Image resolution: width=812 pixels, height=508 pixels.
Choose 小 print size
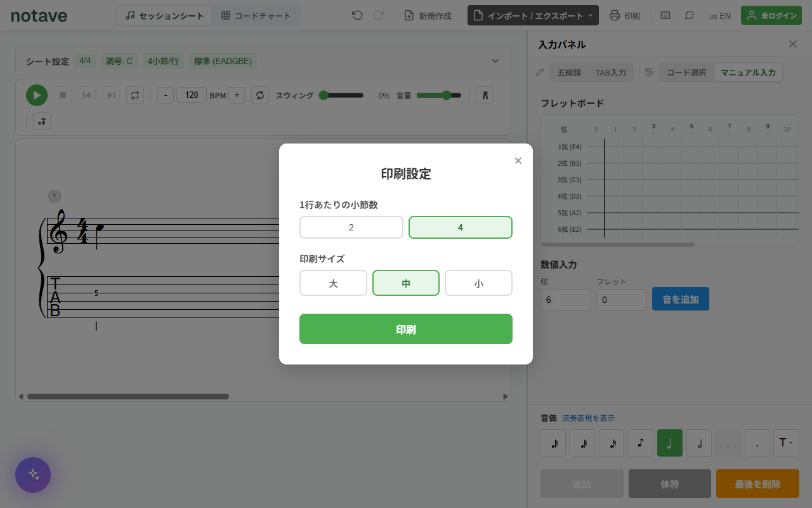[x=478, y=283]
